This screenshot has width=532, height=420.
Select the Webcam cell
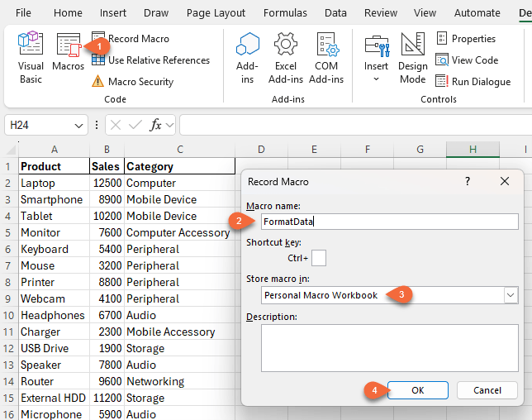pos(55,298)
